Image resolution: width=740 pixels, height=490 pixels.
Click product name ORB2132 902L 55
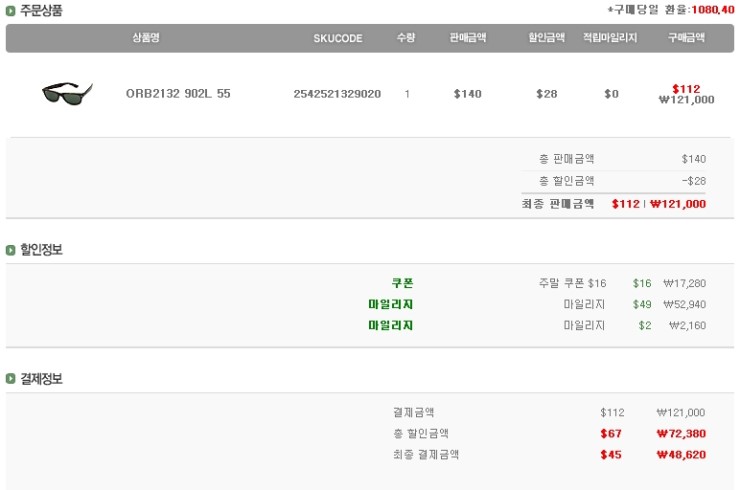(178, 94)
